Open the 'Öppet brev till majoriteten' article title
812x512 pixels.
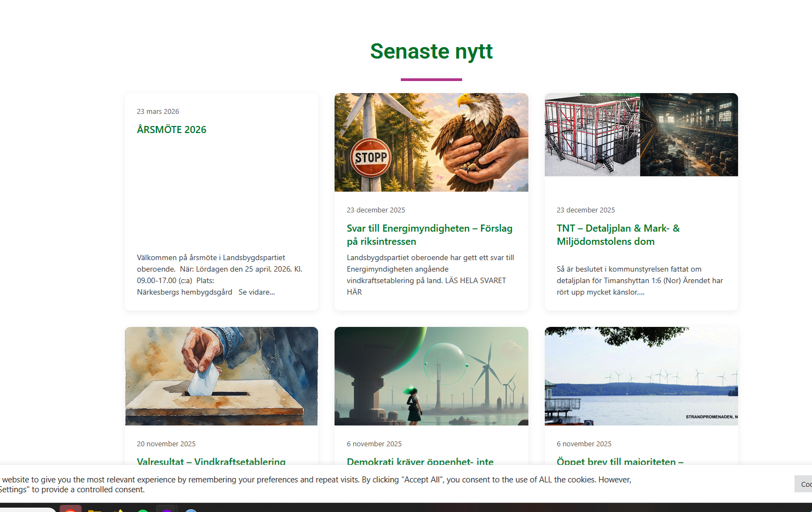click(620, 461)
